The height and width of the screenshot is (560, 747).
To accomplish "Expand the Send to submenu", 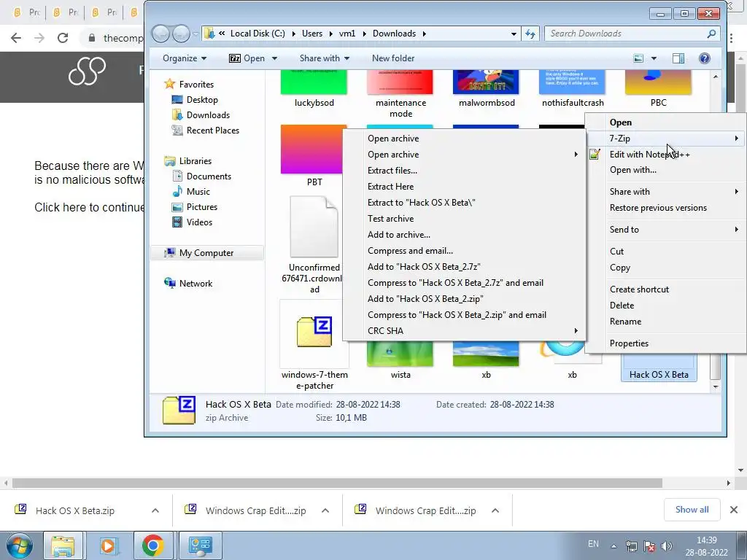I will (665, 230).
